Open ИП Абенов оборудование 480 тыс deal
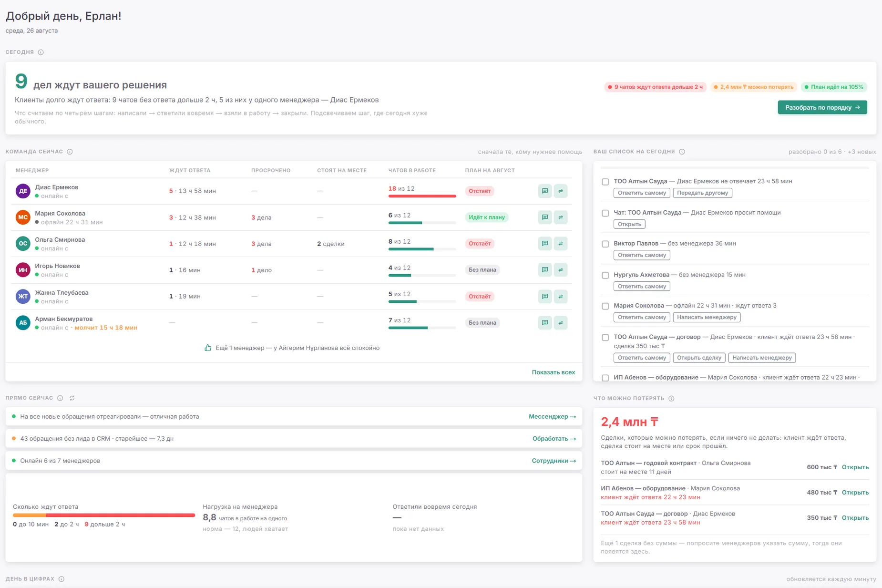This screenshot has width=882, height=588. 855,493
